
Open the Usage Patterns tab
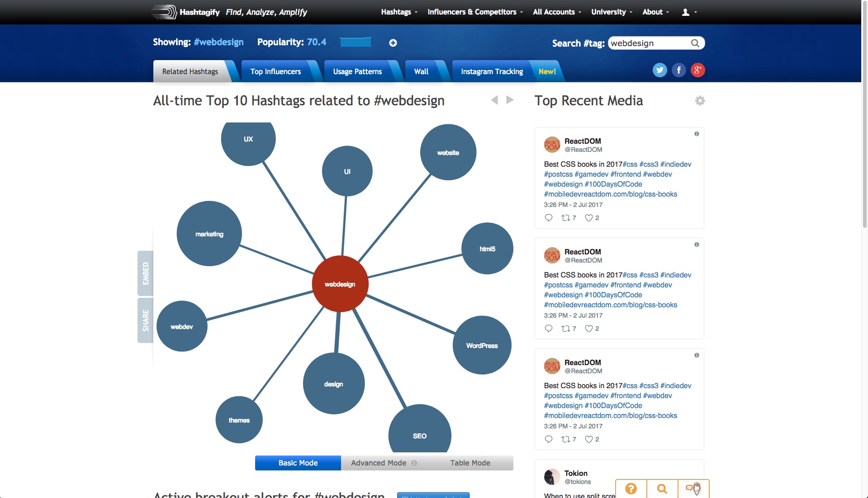[357, 71]
